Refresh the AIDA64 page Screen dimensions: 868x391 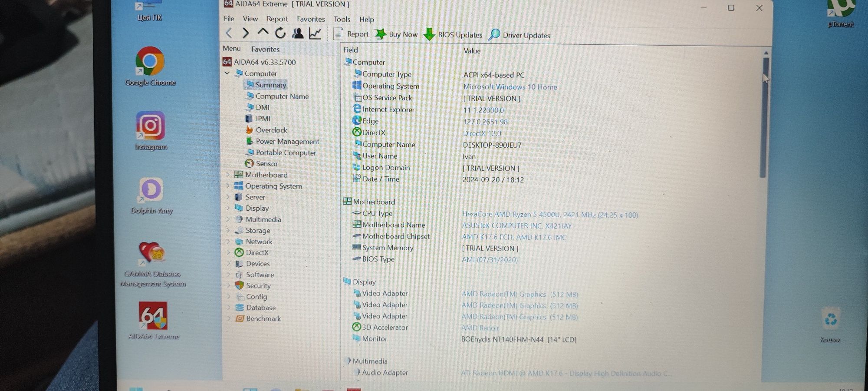[280, 33]
